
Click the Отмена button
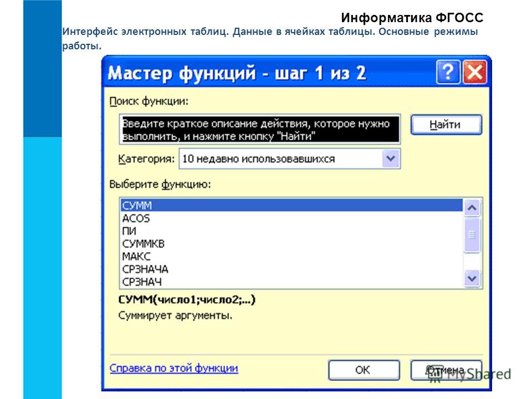(x=446, y=370)
